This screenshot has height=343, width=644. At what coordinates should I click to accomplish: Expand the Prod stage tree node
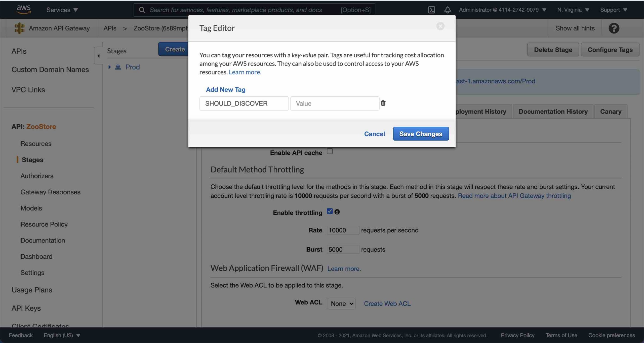click(x=109, y=67)
